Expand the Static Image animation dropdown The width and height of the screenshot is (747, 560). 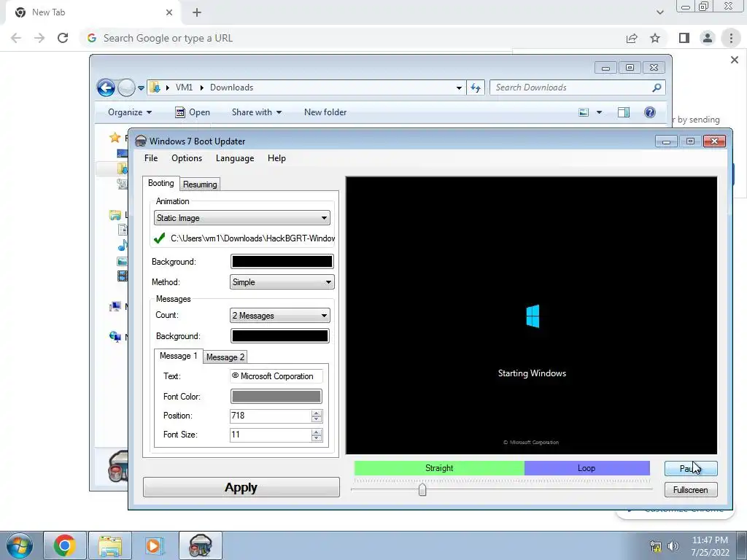[242, 218]
